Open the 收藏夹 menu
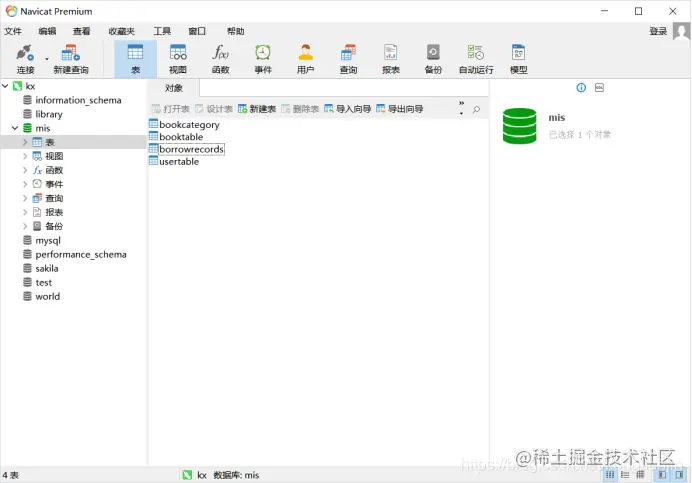Image resolution: width=692 pixels, height=483 pixels. point(122,31)
